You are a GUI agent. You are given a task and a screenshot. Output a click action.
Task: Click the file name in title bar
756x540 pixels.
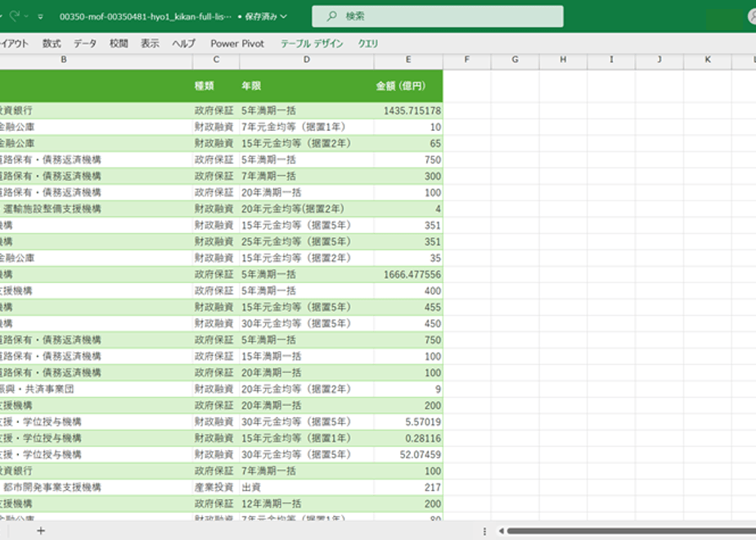145,16
